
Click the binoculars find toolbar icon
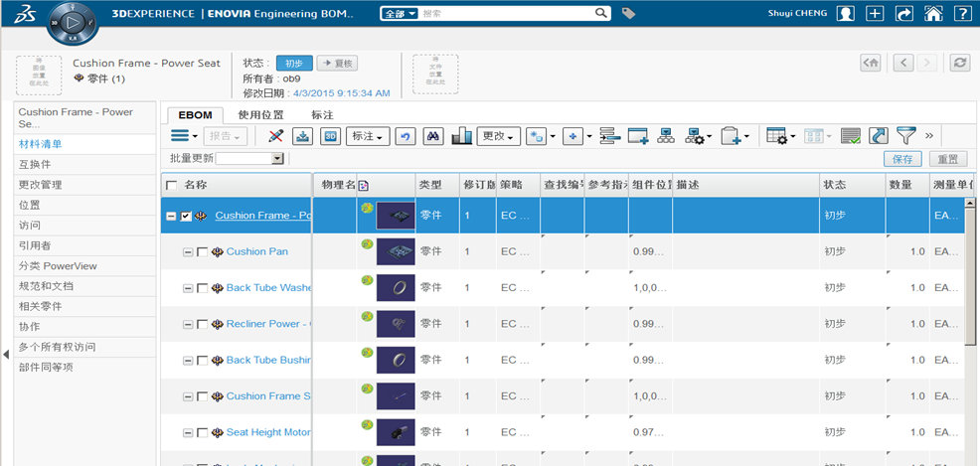[433, 136]
